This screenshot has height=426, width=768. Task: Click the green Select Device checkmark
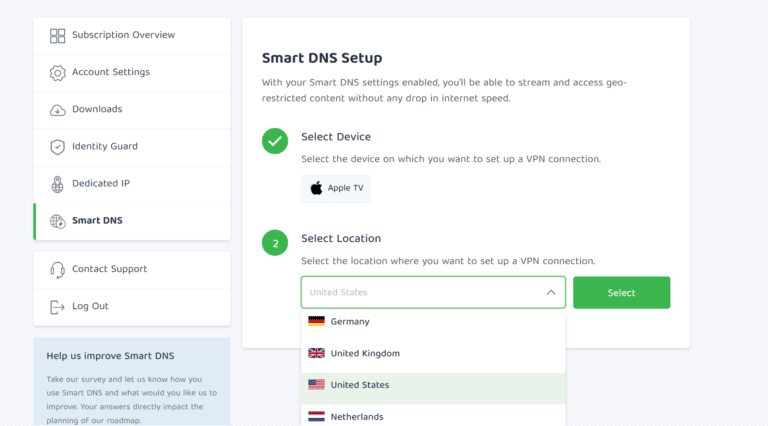pyautogui.click(x=275, y=141)
